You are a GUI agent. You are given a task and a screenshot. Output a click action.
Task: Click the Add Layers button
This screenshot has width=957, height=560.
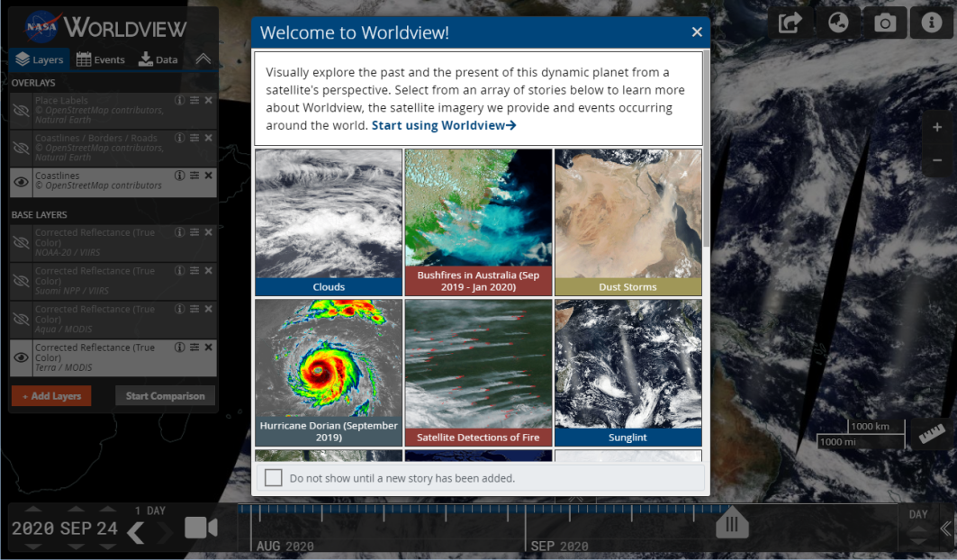[51, 396]
